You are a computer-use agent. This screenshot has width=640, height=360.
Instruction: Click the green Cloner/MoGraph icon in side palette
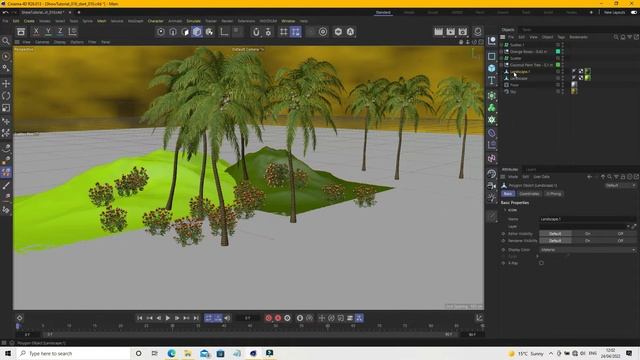point(492,107)
